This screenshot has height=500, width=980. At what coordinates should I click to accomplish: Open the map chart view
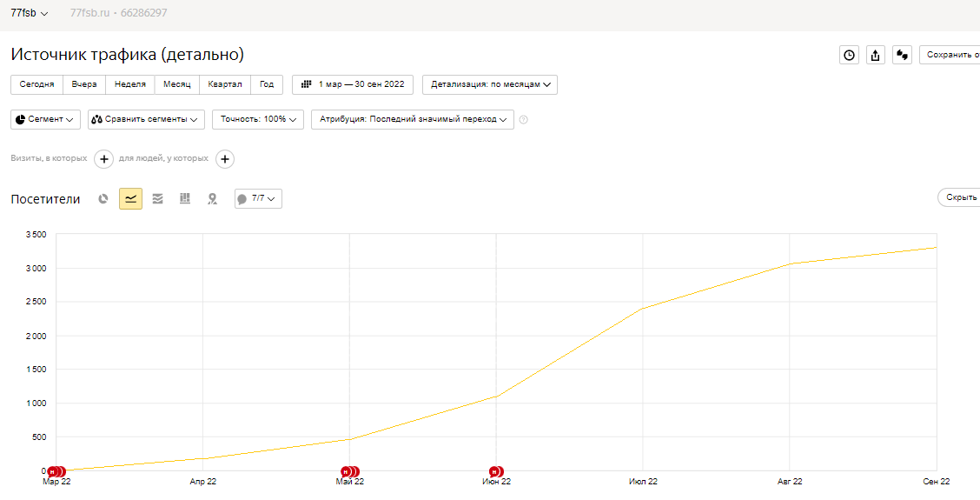point(211,199)
